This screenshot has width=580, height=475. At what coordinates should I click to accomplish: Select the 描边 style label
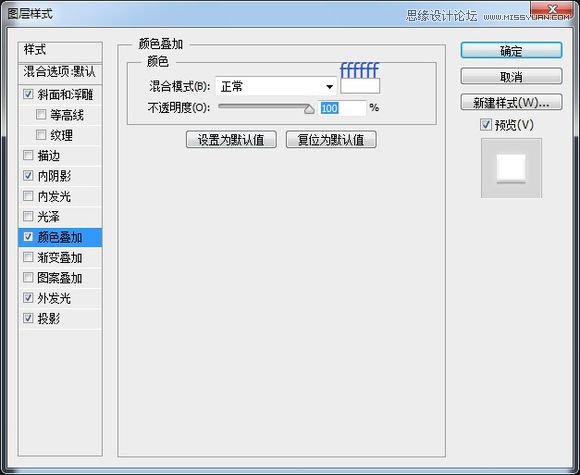(49, 156)
